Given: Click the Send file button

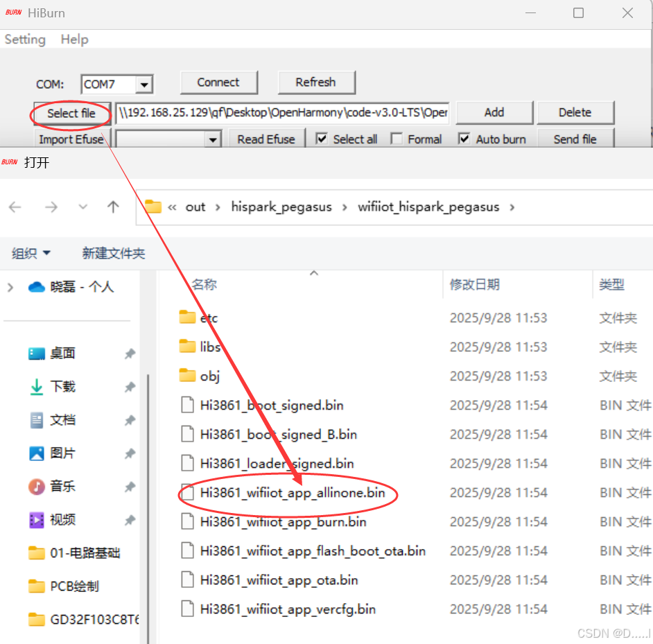Looking at the screenshot, I should [575, 139].
